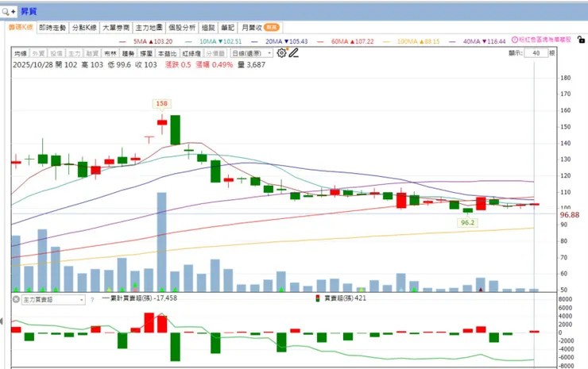The width and height of the screenshot is (588, 369).
Task: Toggle the 融資 overlay button
Action: click(92, 54)
